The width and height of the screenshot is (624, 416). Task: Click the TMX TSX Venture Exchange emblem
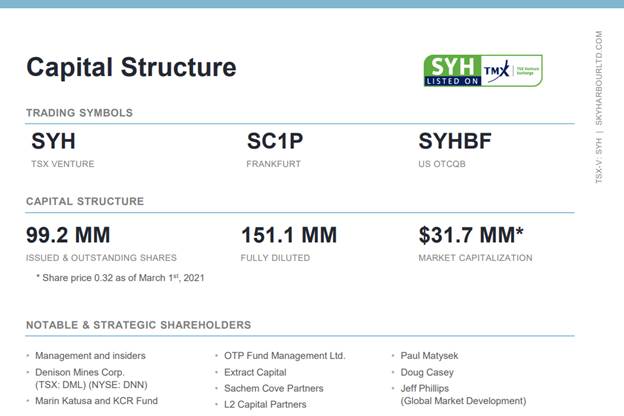tap(515, 70)
